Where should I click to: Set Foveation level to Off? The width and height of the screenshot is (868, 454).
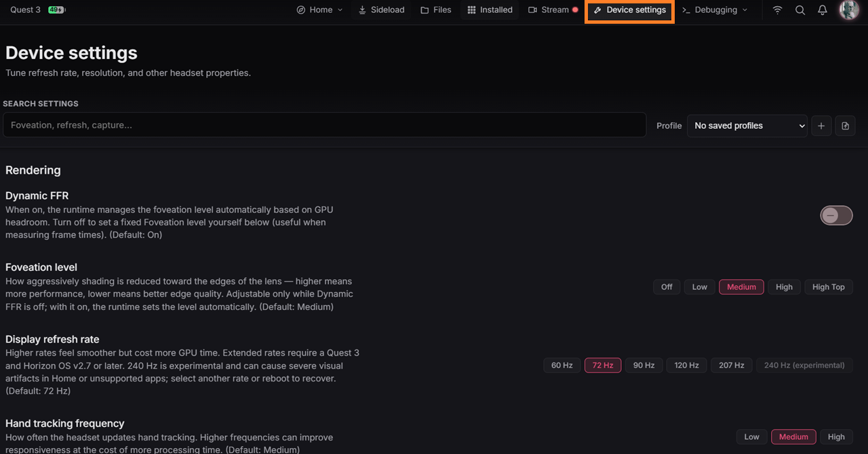667,287
